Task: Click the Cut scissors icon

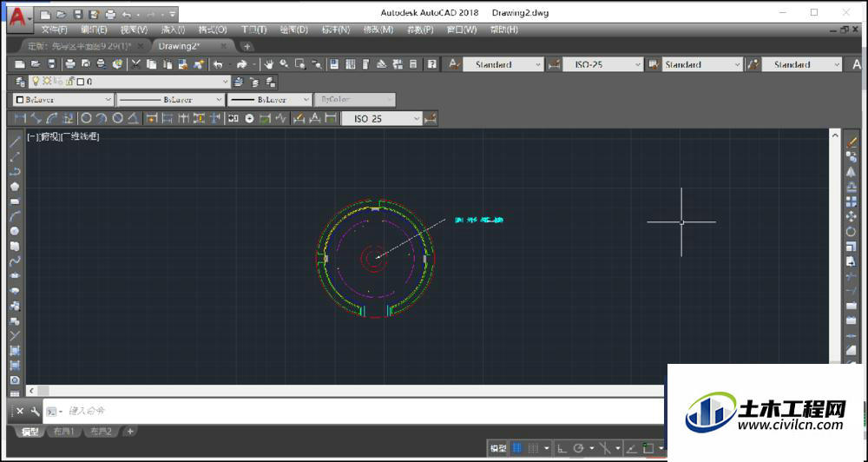Action: coord(135,64)
